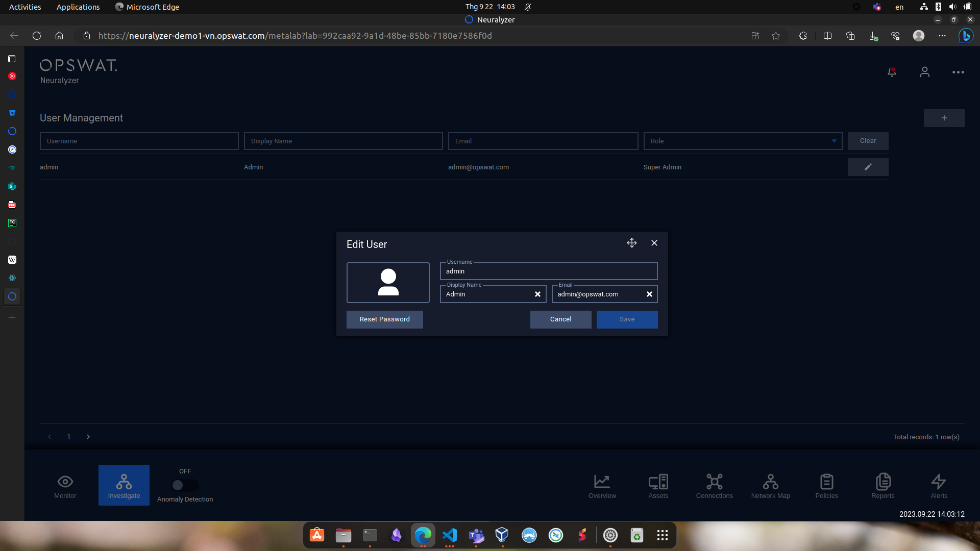
Task: Click the Email filter field
Action: (x=543, y=141)
